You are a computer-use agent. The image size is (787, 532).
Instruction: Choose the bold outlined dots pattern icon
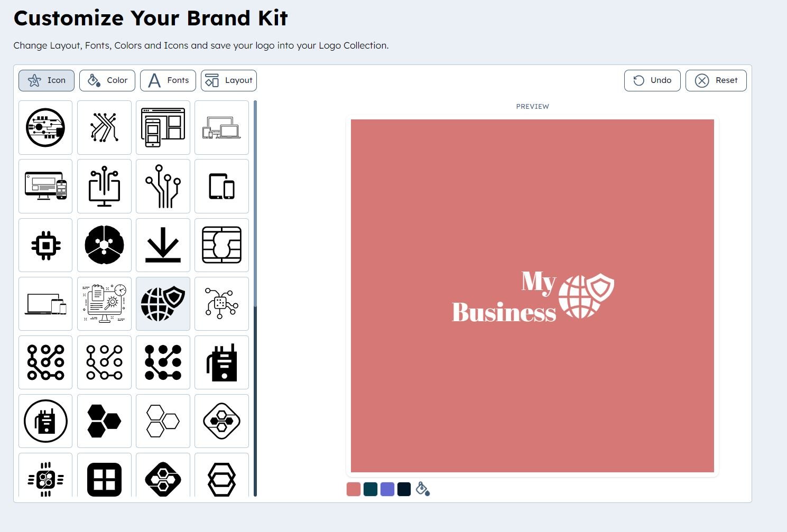pyautogui.click(x=45, y=362)
